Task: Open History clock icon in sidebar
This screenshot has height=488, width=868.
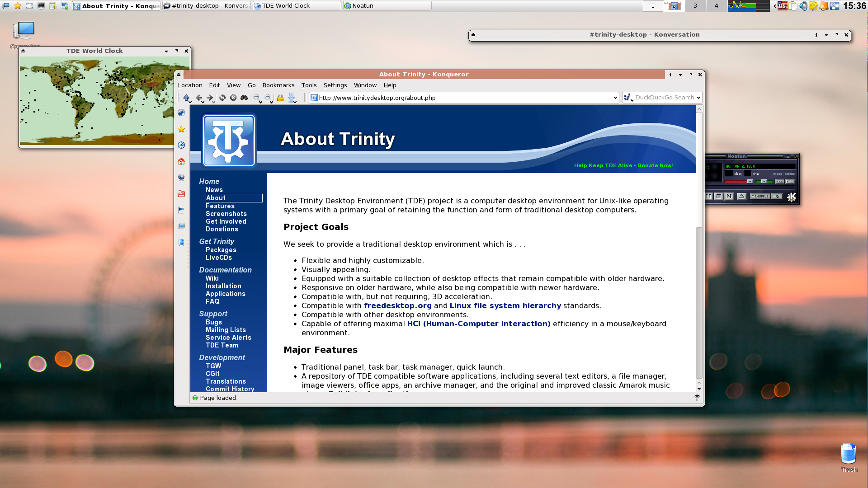Action: point(181,145)
